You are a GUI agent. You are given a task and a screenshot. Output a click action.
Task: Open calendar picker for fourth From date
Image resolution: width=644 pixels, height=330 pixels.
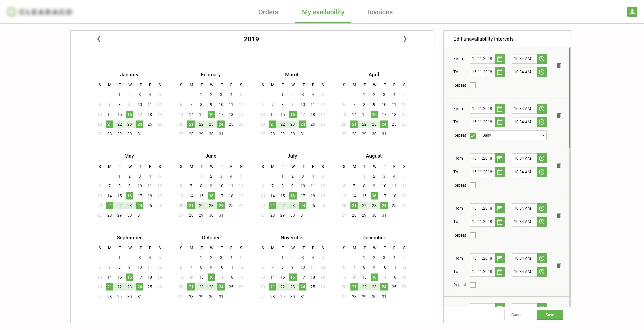tap(500, 208)
